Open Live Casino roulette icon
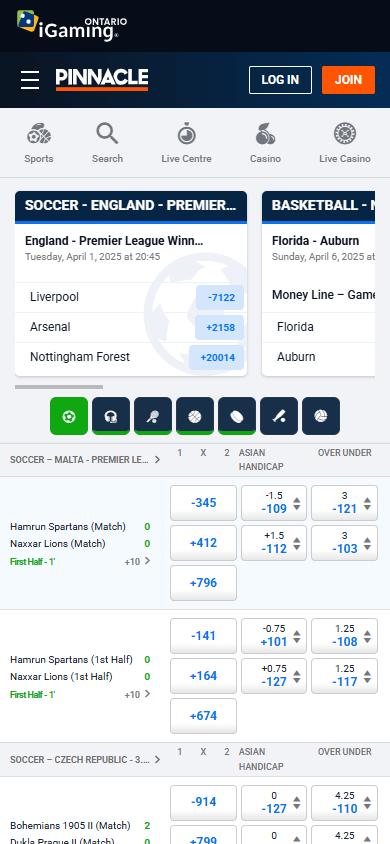This screenshot has width=390, height=844. pos(345,133)
